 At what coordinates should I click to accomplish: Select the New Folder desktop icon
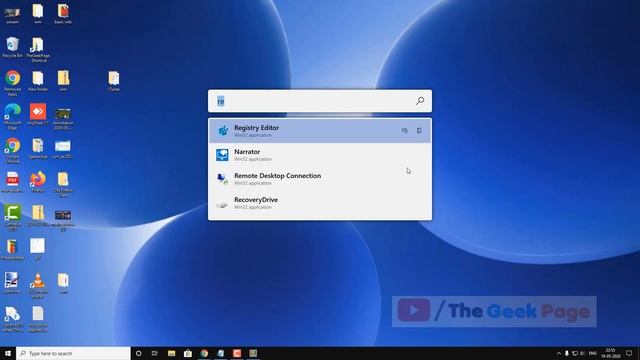pyautogui.click(x=38, y=81)
